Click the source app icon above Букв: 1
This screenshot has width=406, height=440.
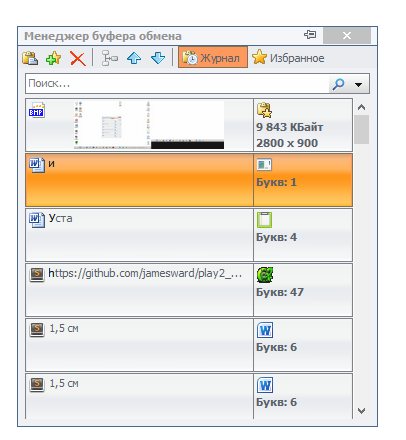coord(264,165)
